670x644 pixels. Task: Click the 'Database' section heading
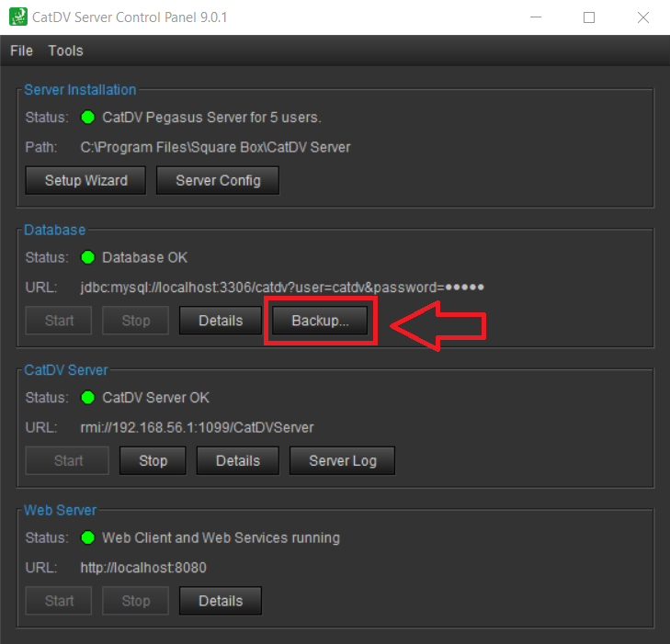click(x=55, y=230)
